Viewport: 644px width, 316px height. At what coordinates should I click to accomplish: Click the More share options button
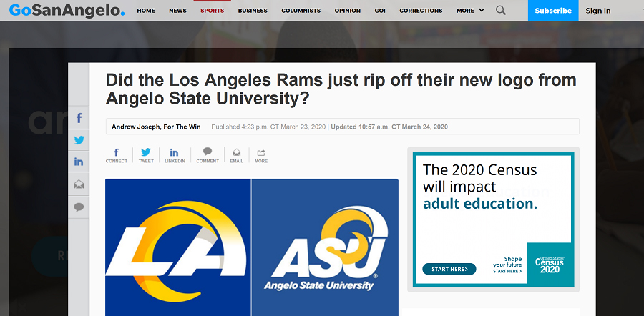(260, 156)
